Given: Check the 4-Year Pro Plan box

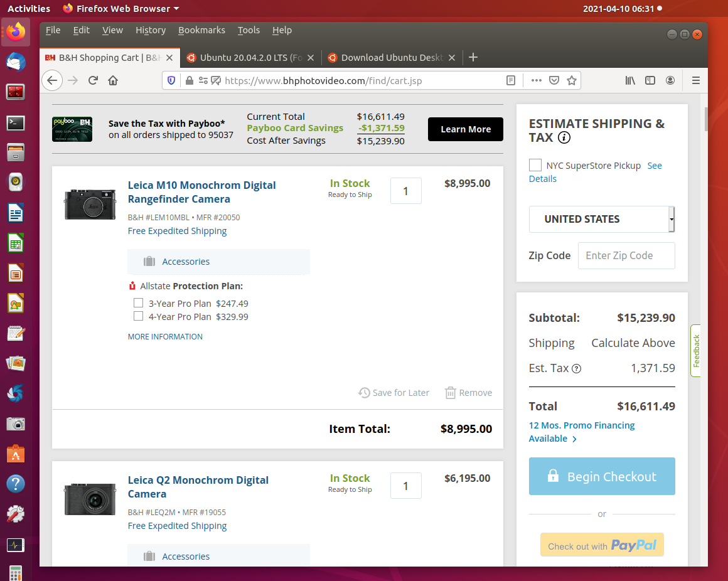Looking at the screenshot, I should click(139, 316).
